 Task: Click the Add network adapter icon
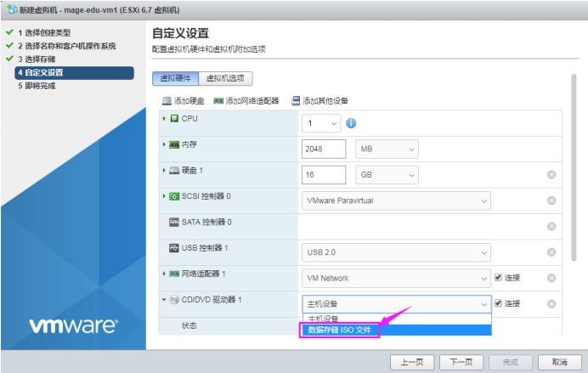[x=218, y=101]
